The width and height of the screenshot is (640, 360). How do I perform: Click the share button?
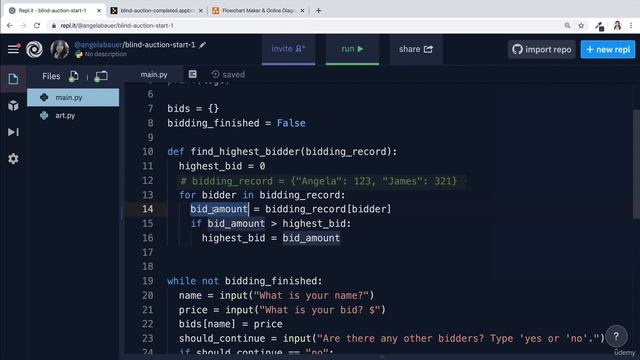(416, 49)
